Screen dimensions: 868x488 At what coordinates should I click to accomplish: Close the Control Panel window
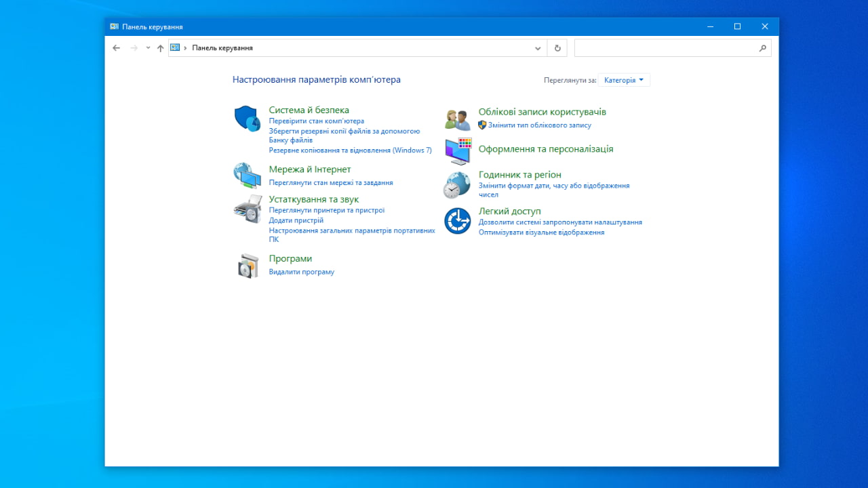coord(765,26)
